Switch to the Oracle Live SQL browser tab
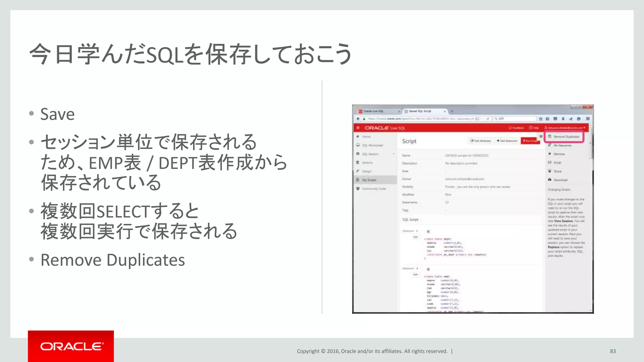Screen dimensions: 644x362 [379, 111]
